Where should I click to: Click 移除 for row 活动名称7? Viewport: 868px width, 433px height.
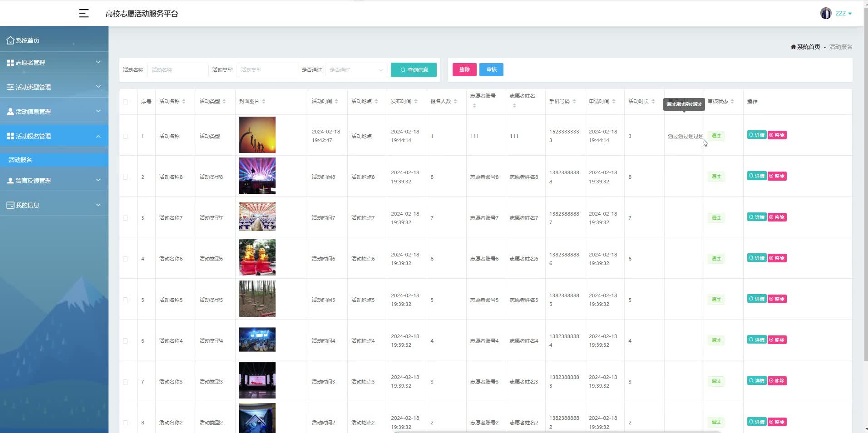pyautogui.click(x=777, y=217)
